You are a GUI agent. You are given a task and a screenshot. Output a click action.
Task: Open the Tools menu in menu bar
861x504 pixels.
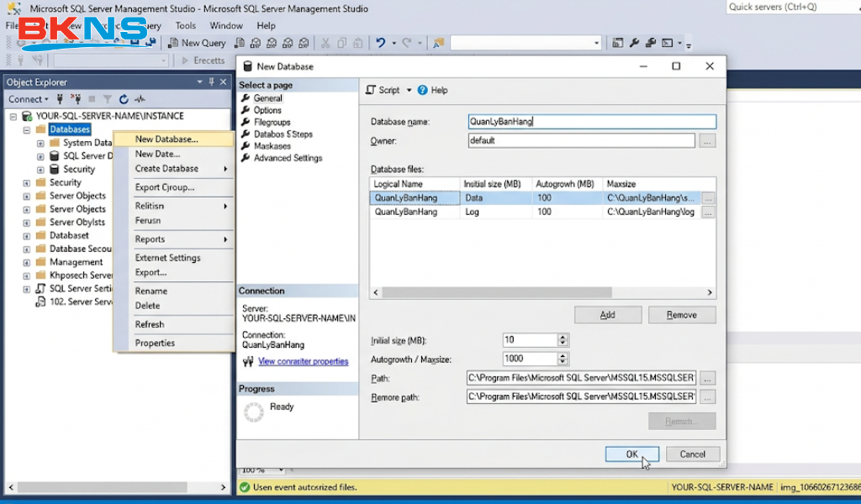pos(186,26)
